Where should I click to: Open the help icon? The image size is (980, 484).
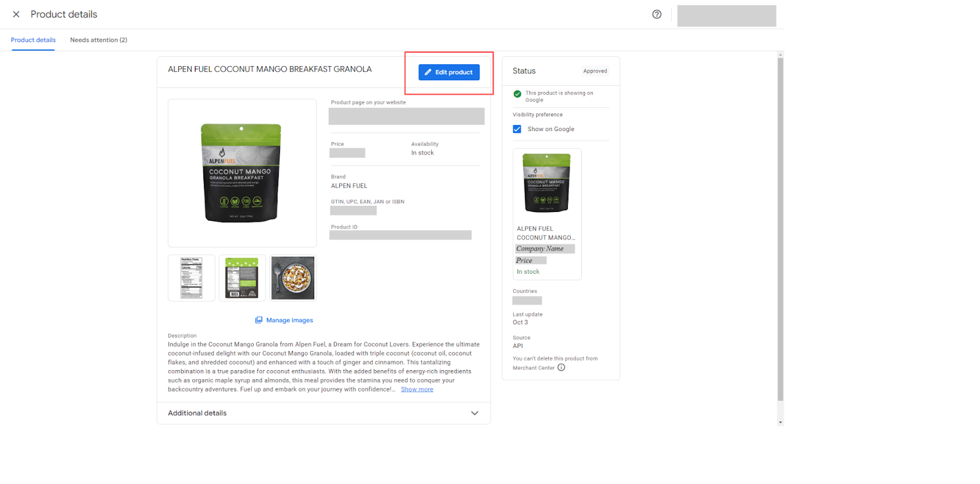[x=657, y=14]
